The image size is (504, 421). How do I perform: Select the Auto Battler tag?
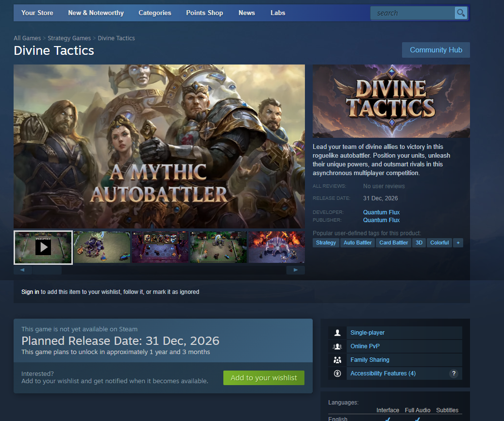click(x=357, y=243)
